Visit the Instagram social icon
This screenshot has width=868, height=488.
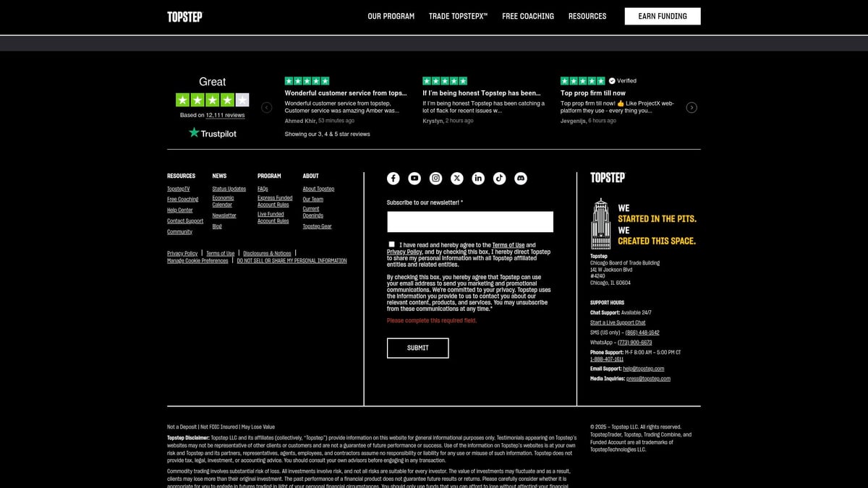click(435, 179)
